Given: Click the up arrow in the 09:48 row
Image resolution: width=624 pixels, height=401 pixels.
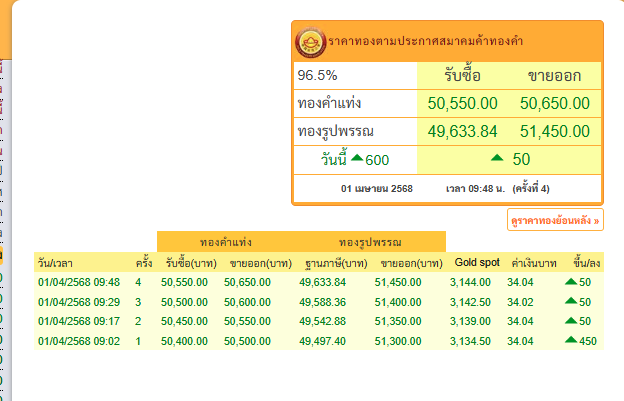Looking at the screenshot, I should click(571, 281).
